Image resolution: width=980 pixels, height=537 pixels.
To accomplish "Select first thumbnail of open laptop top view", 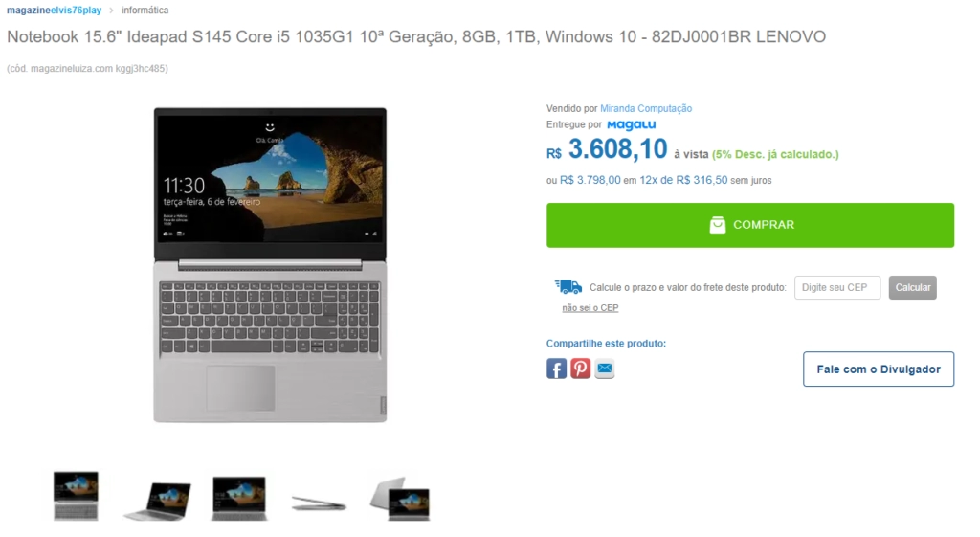I will tap(76, 497).
